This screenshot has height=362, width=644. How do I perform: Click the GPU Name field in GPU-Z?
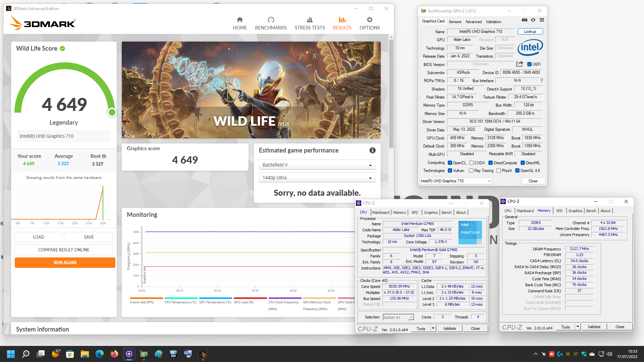[x=481, y=32]
